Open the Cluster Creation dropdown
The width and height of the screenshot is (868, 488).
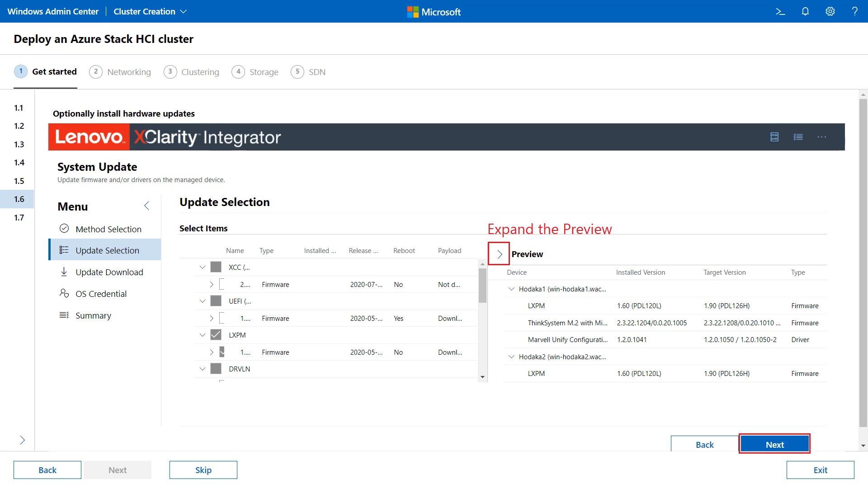(x=150, y=11)
